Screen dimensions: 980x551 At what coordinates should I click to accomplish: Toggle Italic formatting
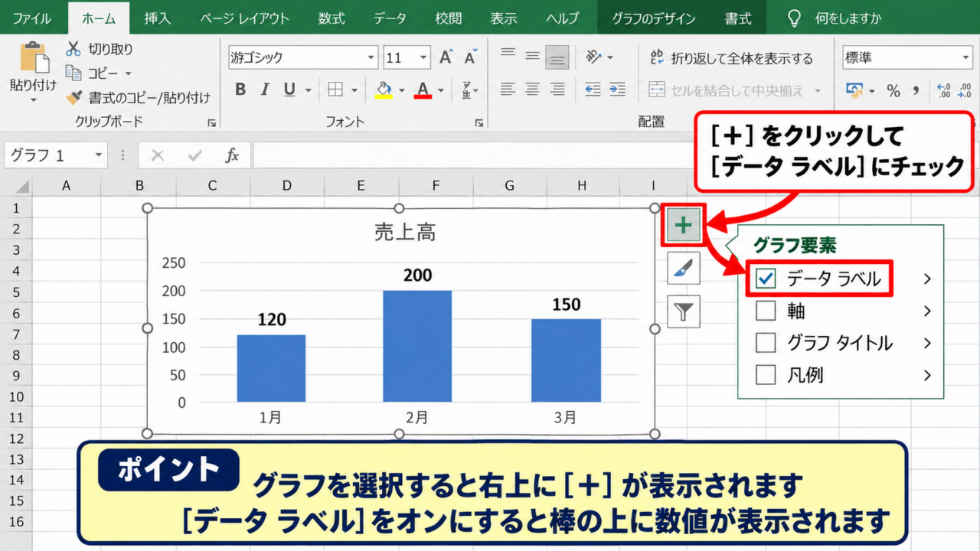click(x=265, y=90)
